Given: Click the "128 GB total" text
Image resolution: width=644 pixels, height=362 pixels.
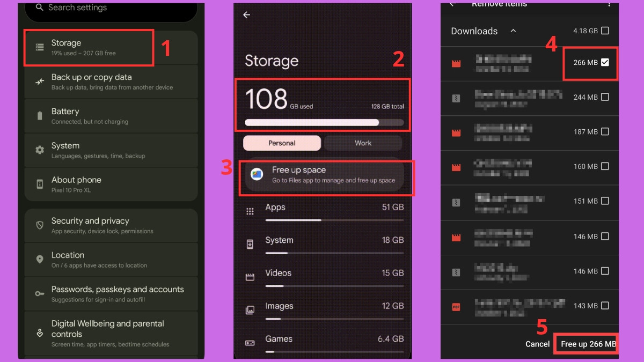Looking at the screenshot, I should pyautogui.click(x=387, y=107).
